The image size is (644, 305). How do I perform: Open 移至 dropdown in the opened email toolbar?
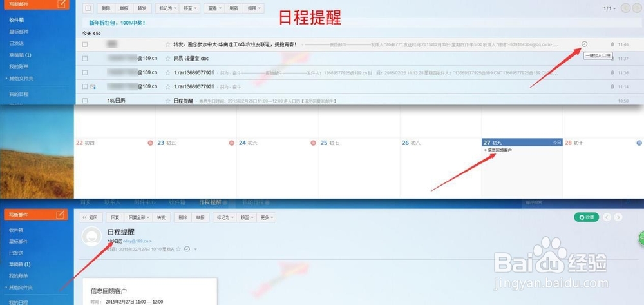click(x=248, y=217)
